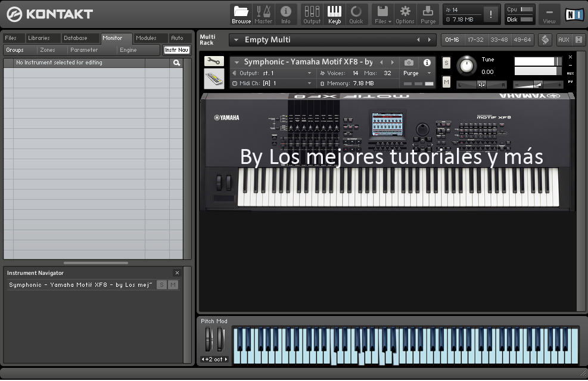
Task: Open the Quick load browser
Action: pos(356,15)
